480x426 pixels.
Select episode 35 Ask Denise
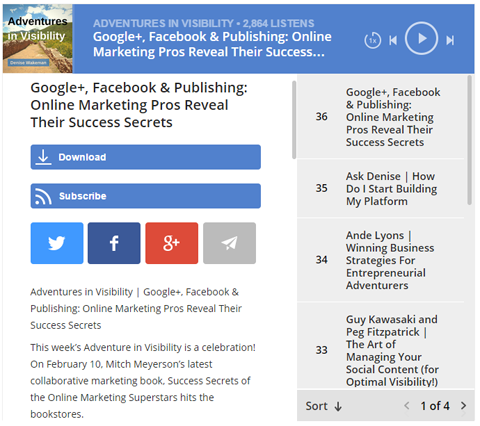click(380, 189)
